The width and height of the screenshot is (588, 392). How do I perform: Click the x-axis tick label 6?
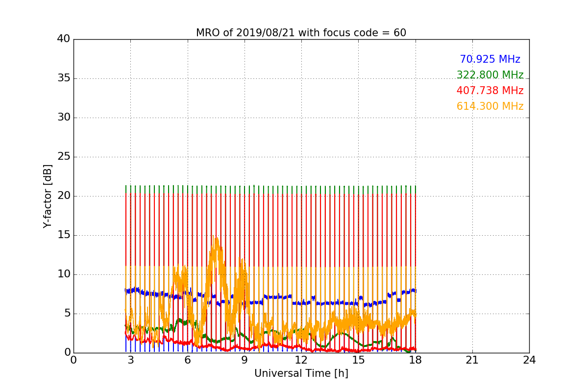click(x=187, y=360)
